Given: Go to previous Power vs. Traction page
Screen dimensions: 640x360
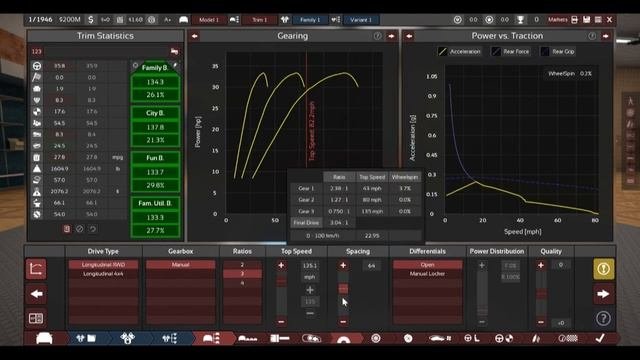Looking at the screenshot, I should [x=409, y=36].
